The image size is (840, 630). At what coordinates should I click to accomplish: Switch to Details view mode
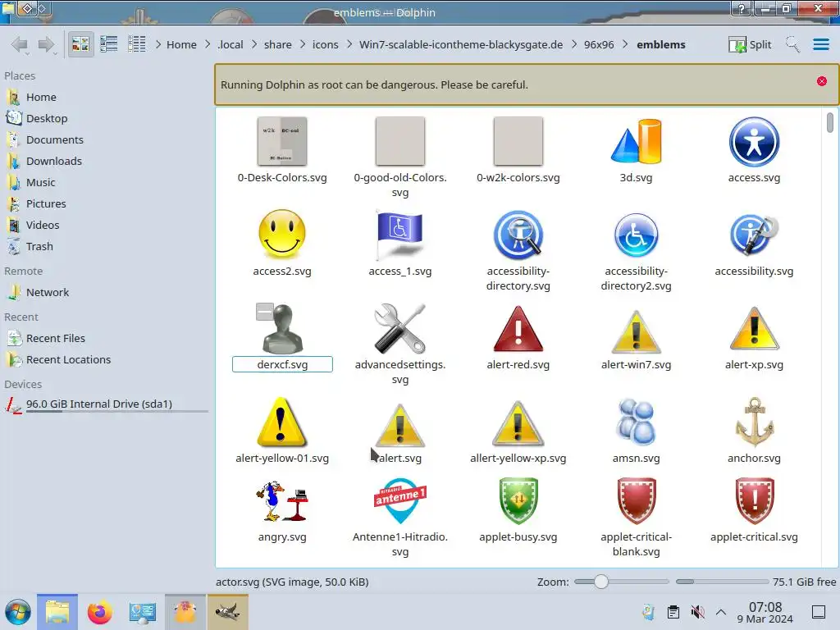coord(137,44)
